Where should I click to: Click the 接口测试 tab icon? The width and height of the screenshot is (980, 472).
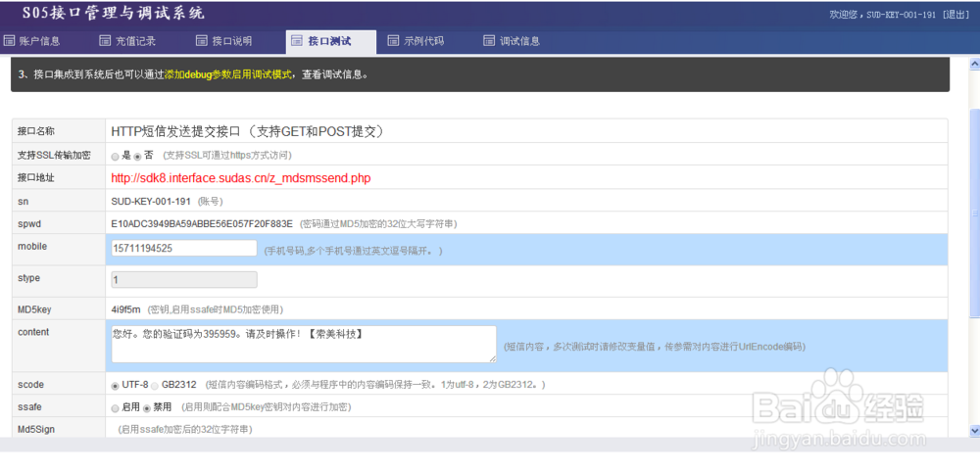297,41
